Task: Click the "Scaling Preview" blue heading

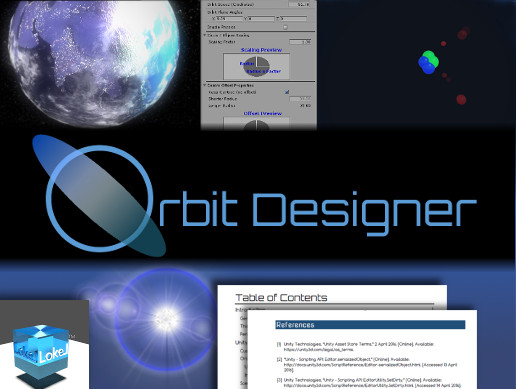Action: pos(261,50)
